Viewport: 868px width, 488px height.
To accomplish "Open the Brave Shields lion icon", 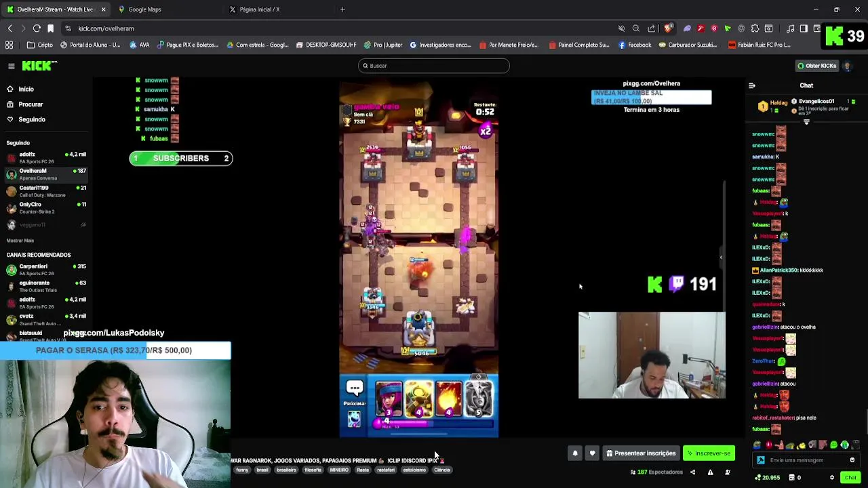I will point(668,28).
